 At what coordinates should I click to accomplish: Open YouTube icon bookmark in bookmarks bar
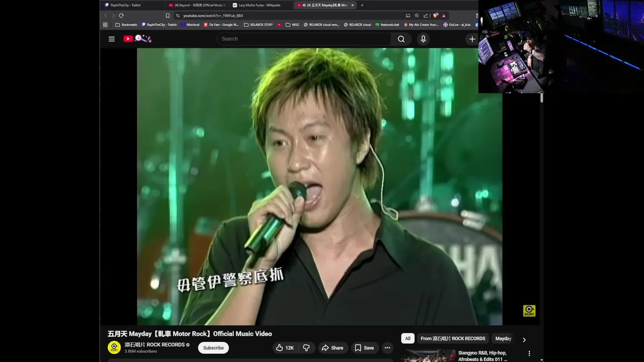[x=280, y=25]
